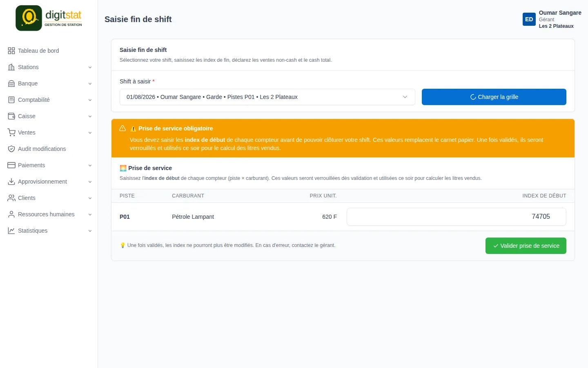Click the P01 piste cell

click(x=125, y=217)
